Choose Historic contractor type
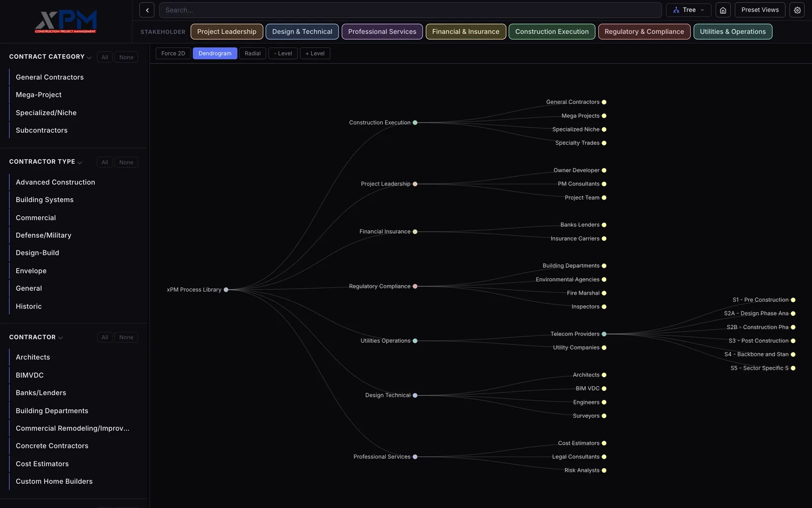The width and height of the screenshot is (812, 508). 29,306
